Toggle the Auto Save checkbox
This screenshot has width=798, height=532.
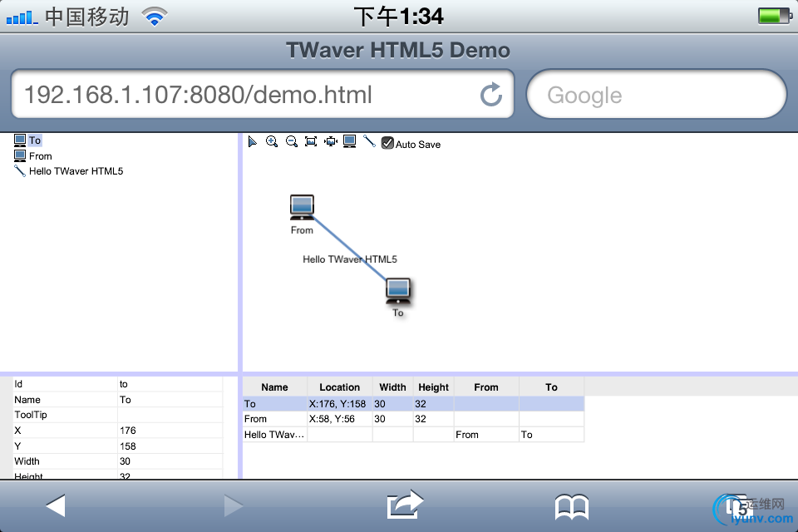tap(387, 144)
